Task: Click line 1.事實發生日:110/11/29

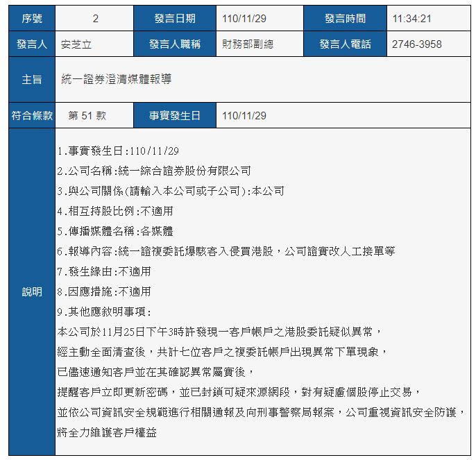Action: [118, 151]
